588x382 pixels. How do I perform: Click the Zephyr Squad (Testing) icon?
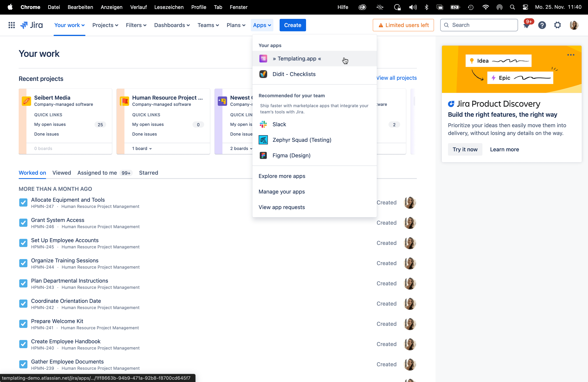click(263, 140)
